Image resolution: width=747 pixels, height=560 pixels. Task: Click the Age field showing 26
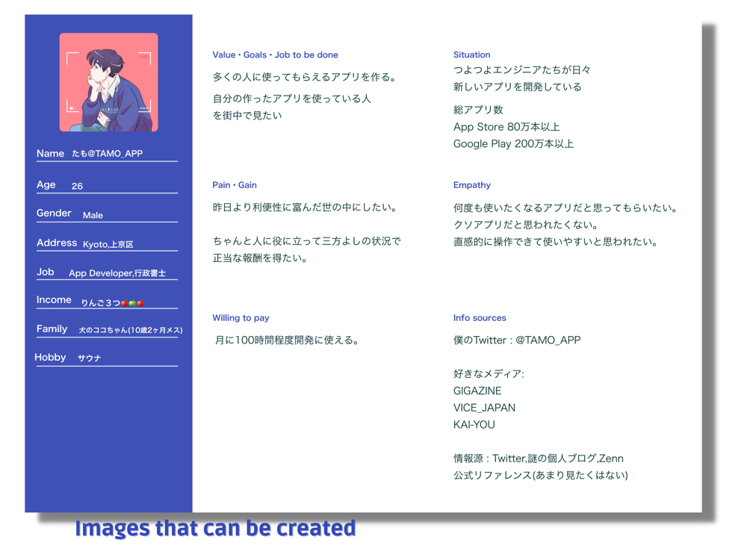107,185
